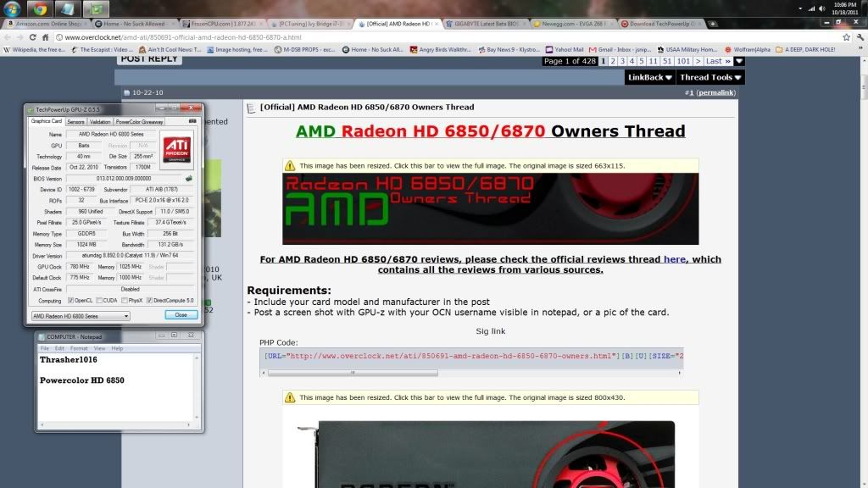The image size is (868, 488).
Task: Open the Wikipedia bookmark
Action: (34, 49)
